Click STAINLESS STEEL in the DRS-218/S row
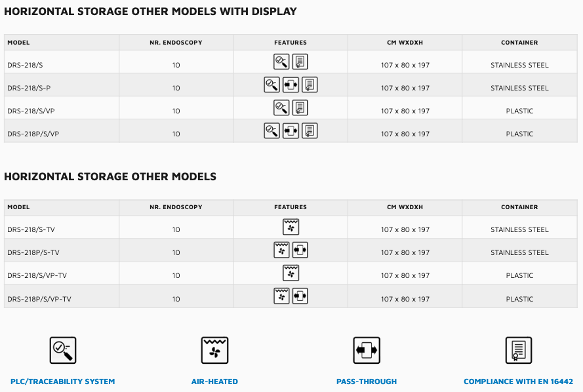This screenshot has height=392, width=583. click(519, 65)
